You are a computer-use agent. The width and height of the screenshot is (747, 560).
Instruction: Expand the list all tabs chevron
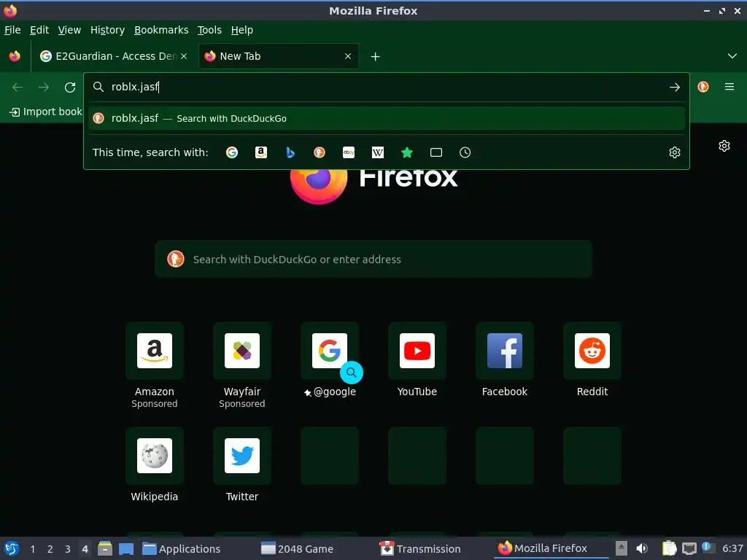732,56
